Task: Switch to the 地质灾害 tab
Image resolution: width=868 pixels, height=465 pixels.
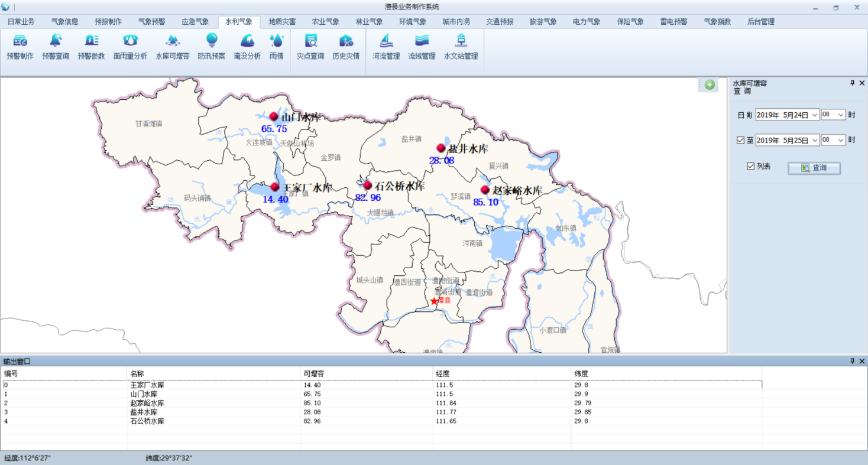Action: (x=282, y=22)
